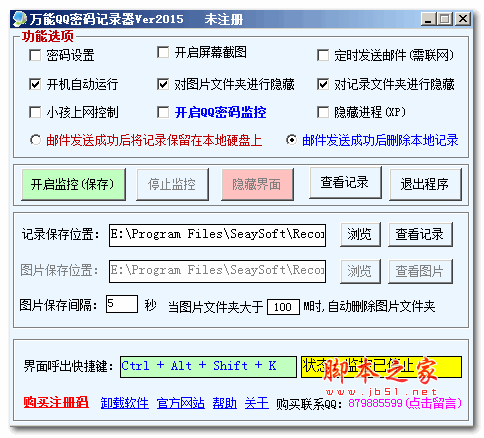Enable 开启屏幕截图 checkbox
Viewport: 484px width, 438px height.
click(163, 52)
